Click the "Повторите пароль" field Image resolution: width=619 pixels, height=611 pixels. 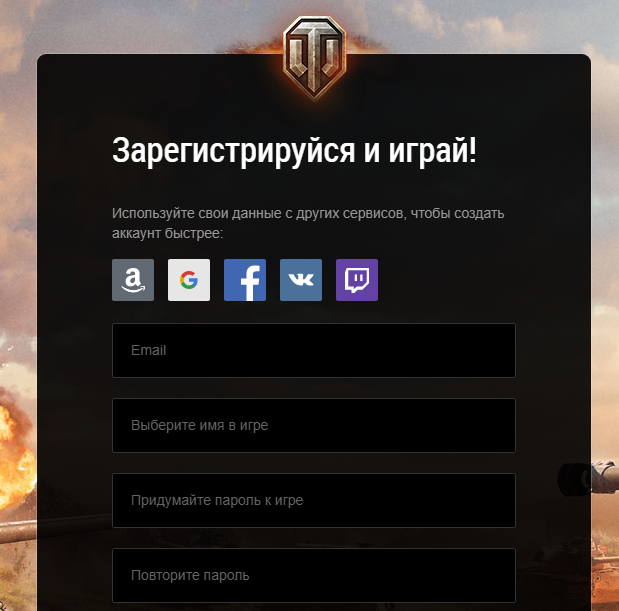pyautogui.click(x=314, y=575)
